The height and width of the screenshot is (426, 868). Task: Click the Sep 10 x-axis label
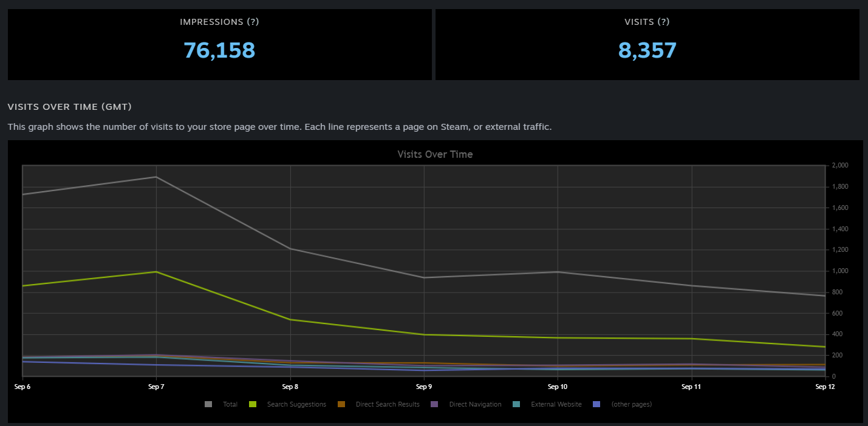pos(558,386)
